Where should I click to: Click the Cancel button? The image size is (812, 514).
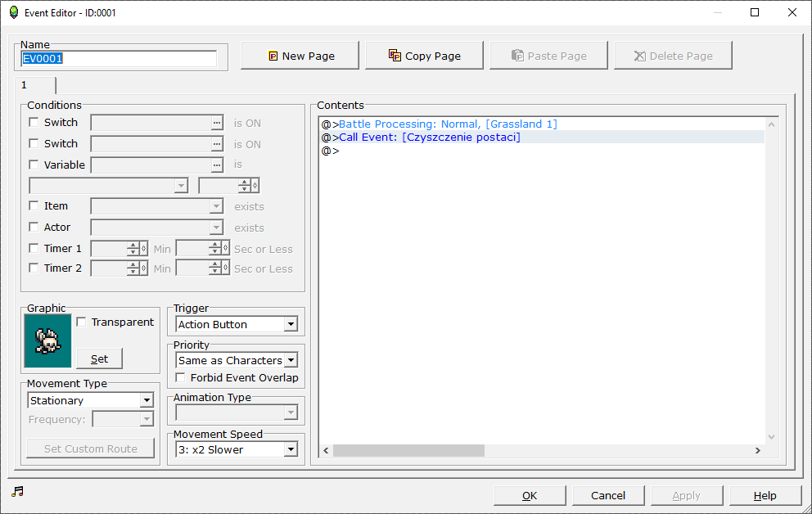coord(608,495)
